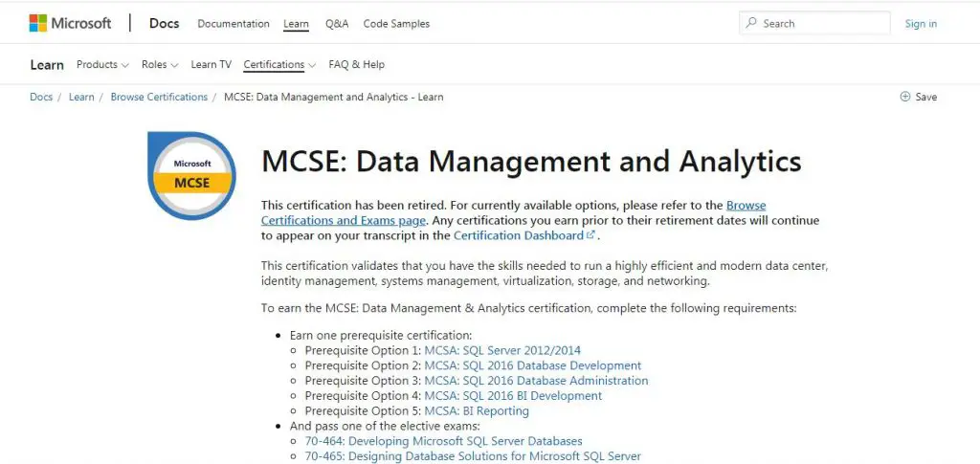The image size is (980, 464).
Task: Open the Browse Certifications breadcrumb link
Action: (159, 97)
